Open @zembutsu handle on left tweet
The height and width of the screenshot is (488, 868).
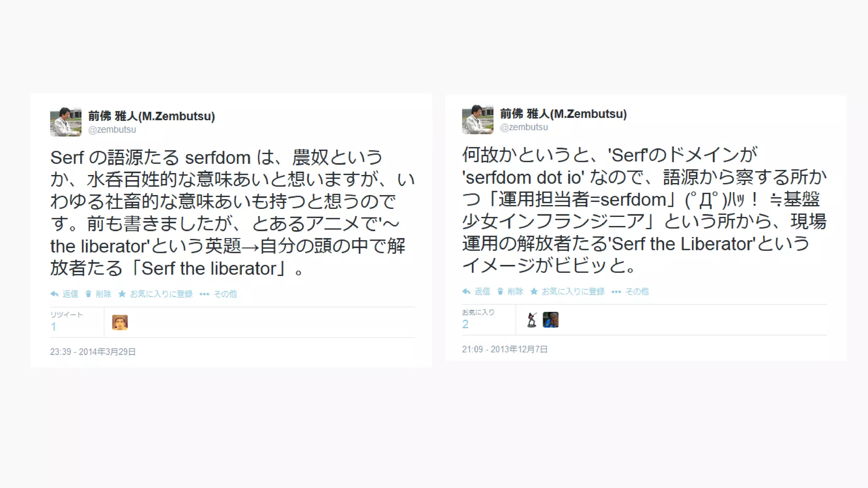tap(112, 130)
